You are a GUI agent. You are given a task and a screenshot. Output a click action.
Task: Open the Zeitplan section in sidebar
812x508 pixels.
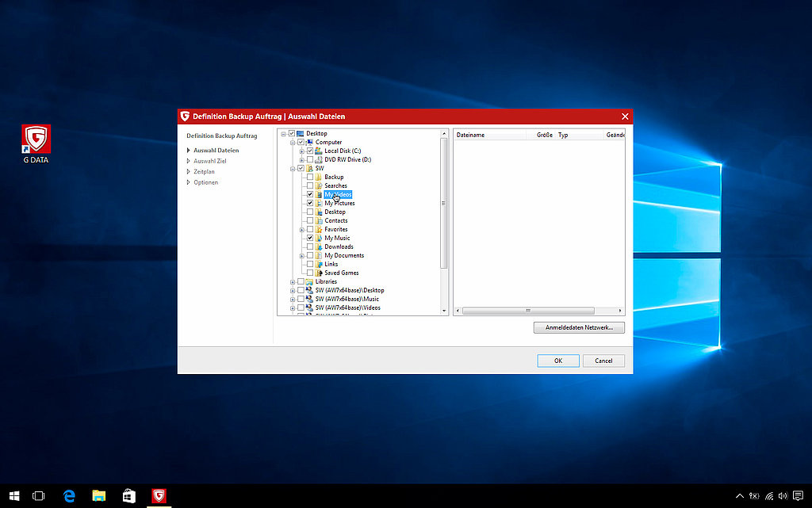[204, 171]
